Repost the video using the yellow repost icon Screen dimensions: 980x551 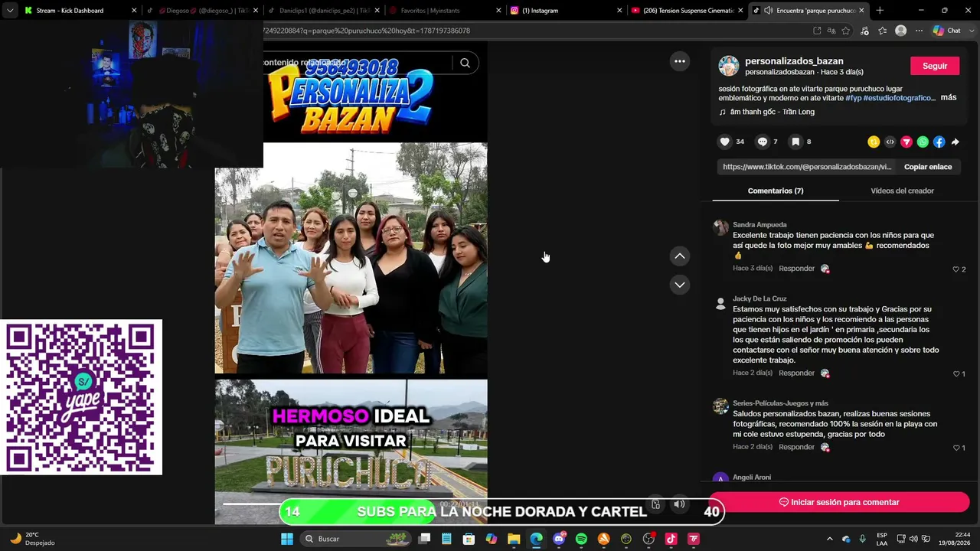pos(874,142)
